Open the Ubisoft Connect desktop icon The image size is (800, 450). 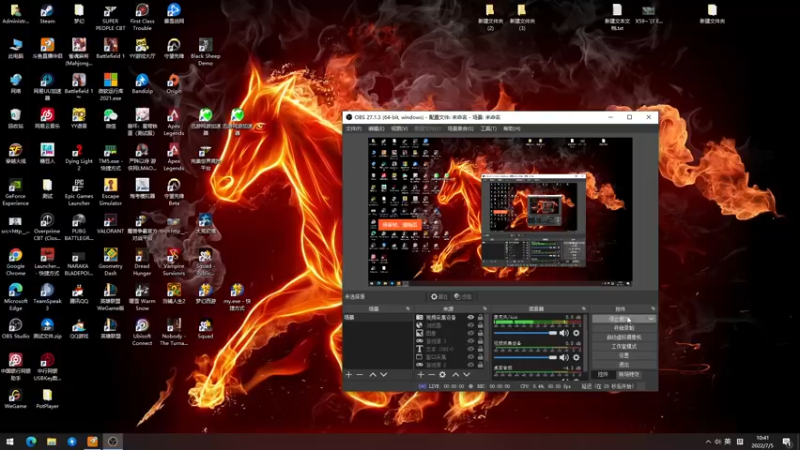[142, 332]
